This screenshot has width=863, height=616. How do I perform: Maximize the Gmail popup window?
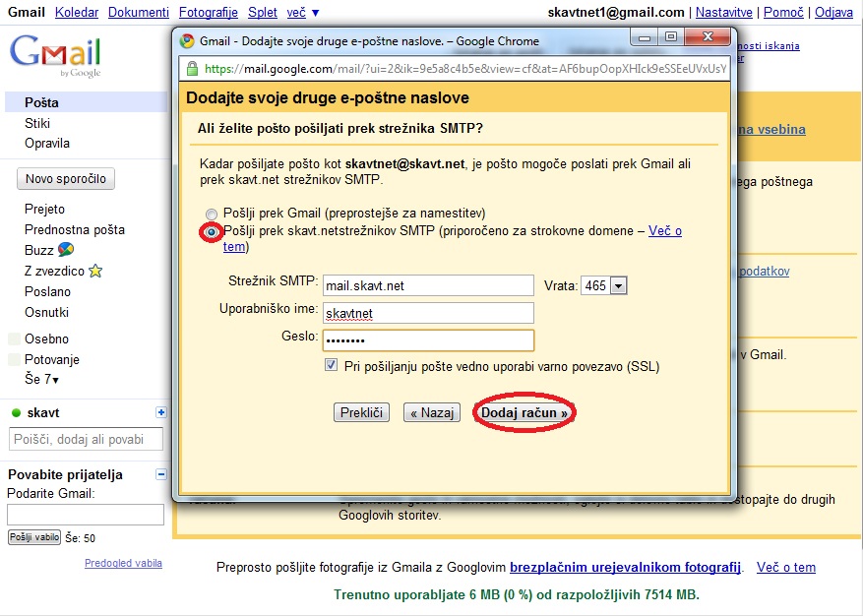point(671,37)
